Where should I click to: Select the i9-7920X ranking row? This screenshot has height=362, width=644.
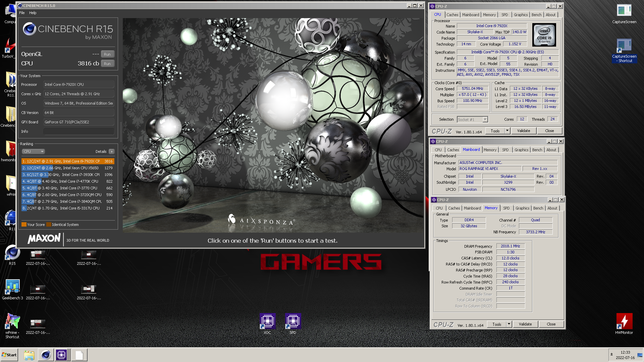tap(68, 161)
